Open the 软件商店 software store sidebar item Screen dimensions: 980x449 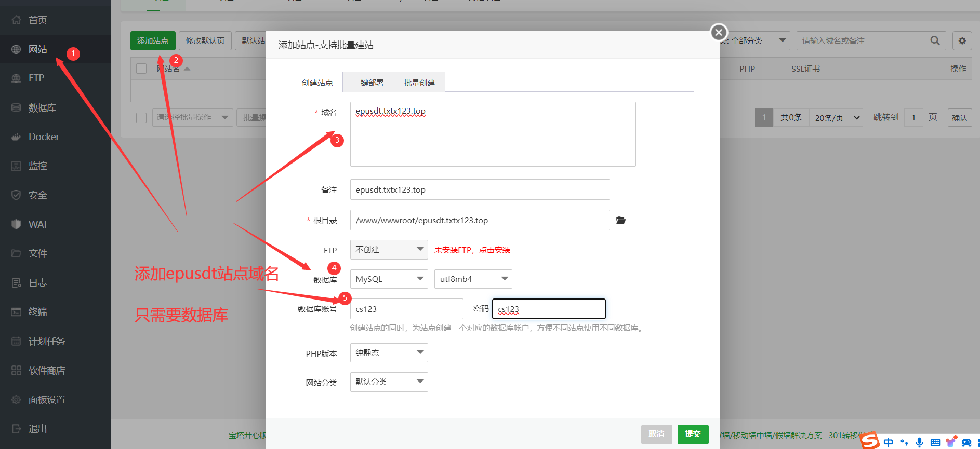click(x=46, y=370)
